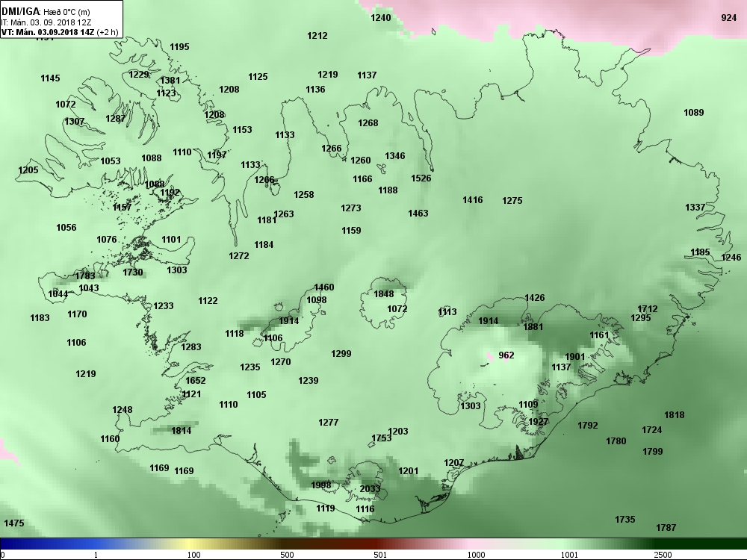Image resolution: width=747 pixels, height=560 pixels.
Task: Select the 1818 value in the southeast sea
Action: 675,415
